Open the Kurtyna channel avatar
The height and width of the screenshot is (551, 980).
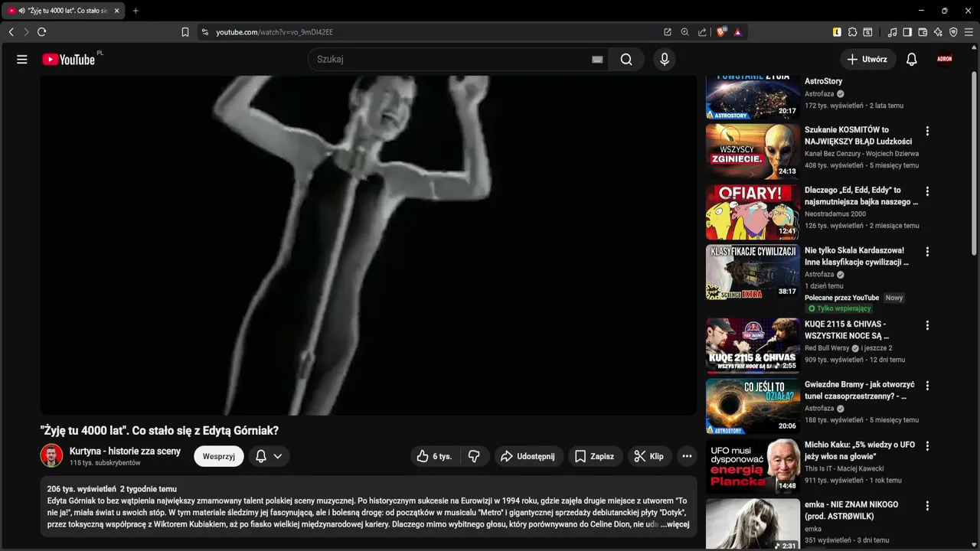(51, 455)
